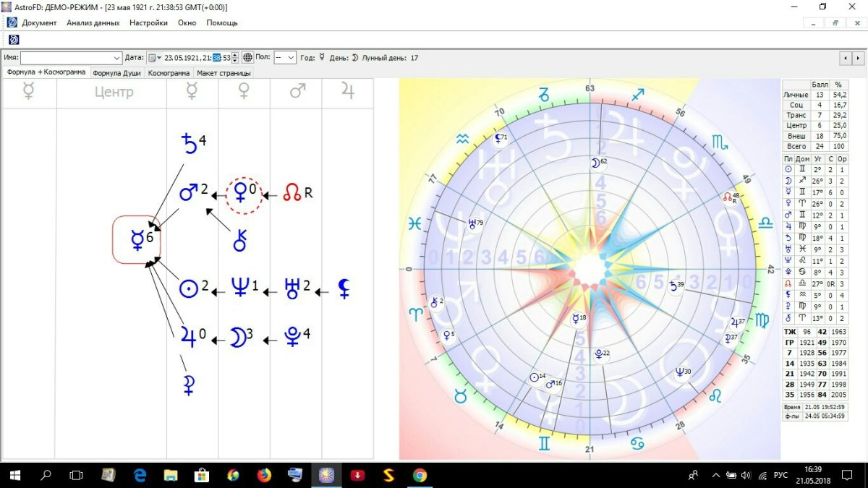
Task: Select the Saturn symbol in the formula column
Action: pos(190,143)
